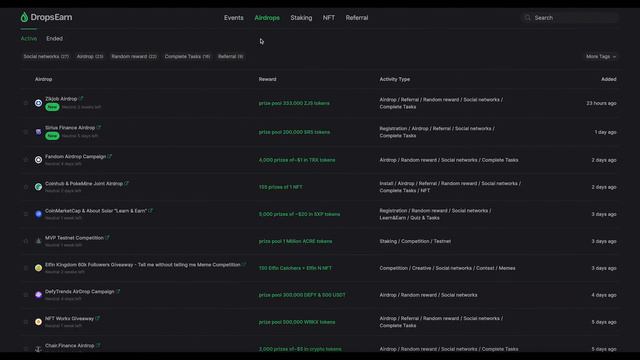The image size is (640, 360).
Task: Click the search magnifier icon
Action: tap(527, 18)
